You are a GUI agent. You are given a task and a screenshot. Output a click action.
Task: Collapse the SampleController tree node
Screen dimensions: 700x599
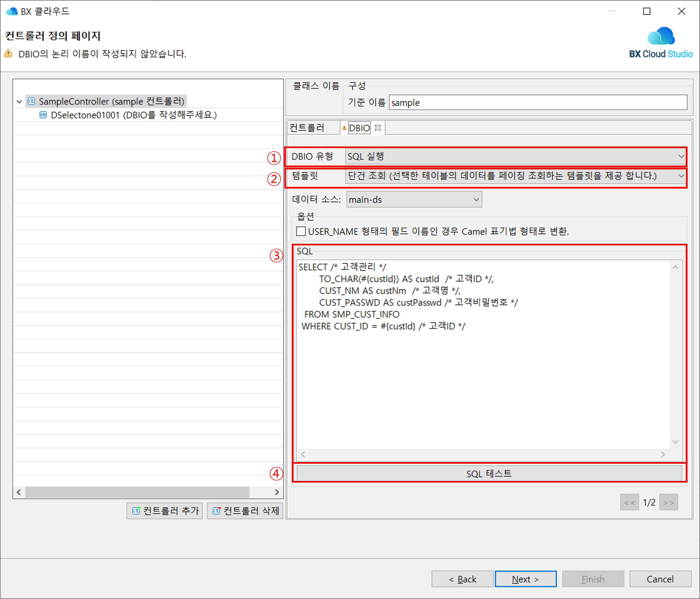(19, 101)
